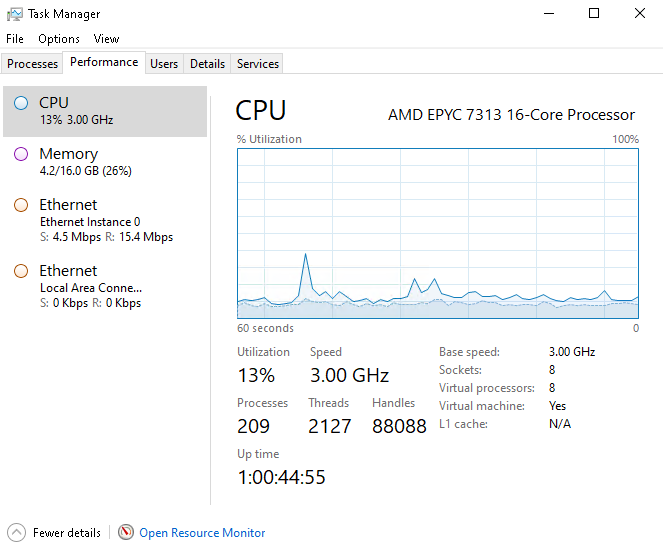The width and height of the screenshot is (663, 554).
Task: Switch to the Processes tab
Action: [32, 63]
